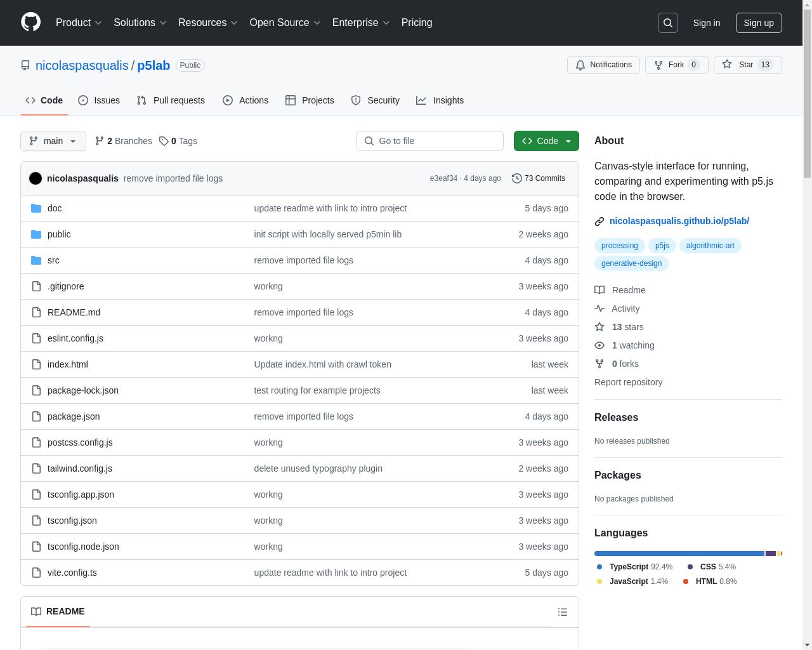Click the src folder icon
Viewport: 812px width, 650px height.
(x=36, y=260)
